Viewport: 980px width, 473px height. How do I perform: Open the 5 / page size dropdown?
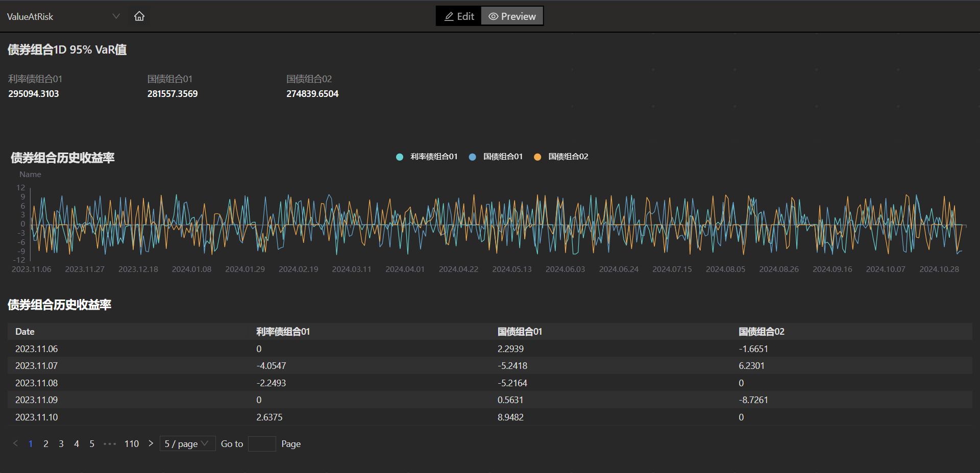pos(187,444)
